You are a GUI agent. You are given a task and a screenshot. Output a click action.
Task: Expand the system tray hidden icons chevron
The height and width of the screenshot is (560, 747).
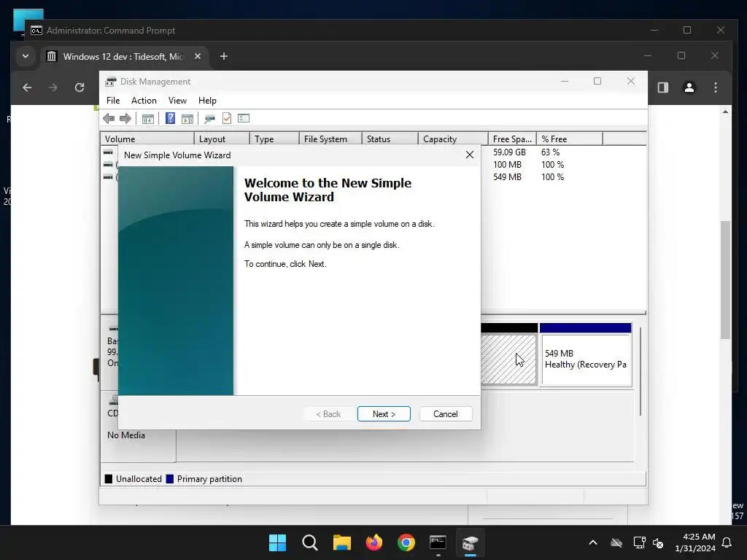pos(593,542)
